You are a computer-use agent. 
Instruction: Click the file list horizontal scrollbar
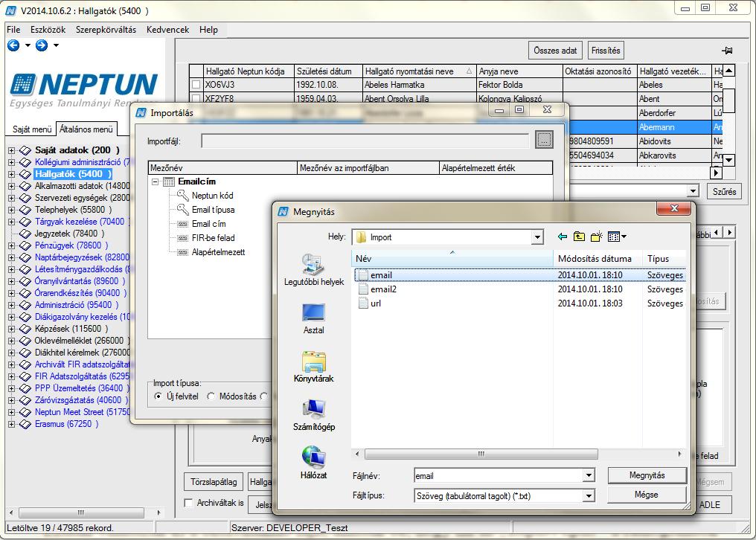(481, 454)
